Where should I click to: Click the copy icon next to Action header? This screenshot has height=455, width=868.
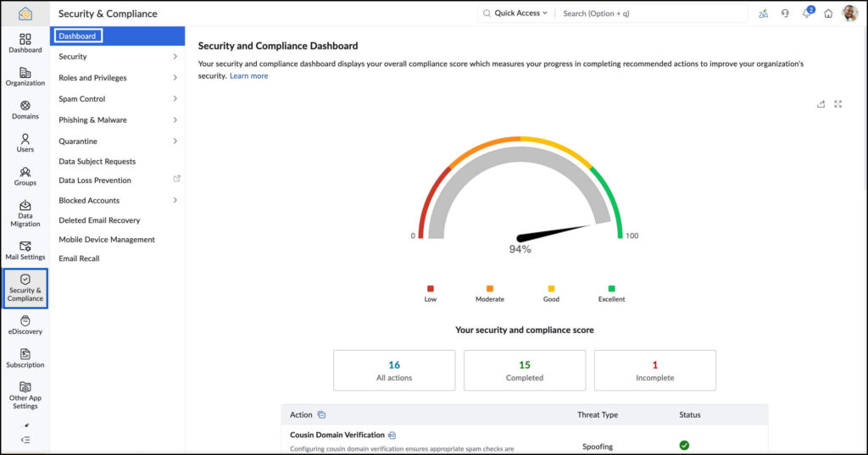click(321, 414)
